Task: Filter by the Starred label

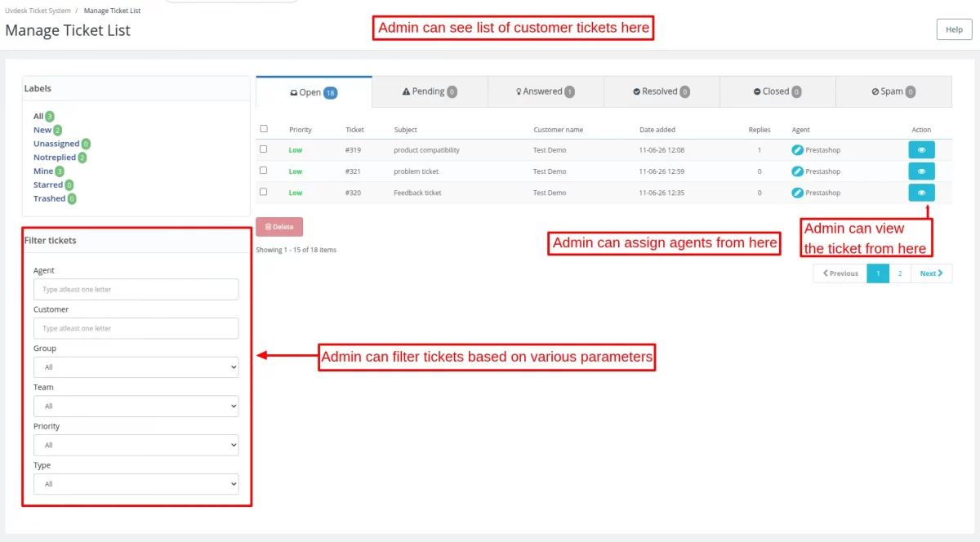Action: 48,185
